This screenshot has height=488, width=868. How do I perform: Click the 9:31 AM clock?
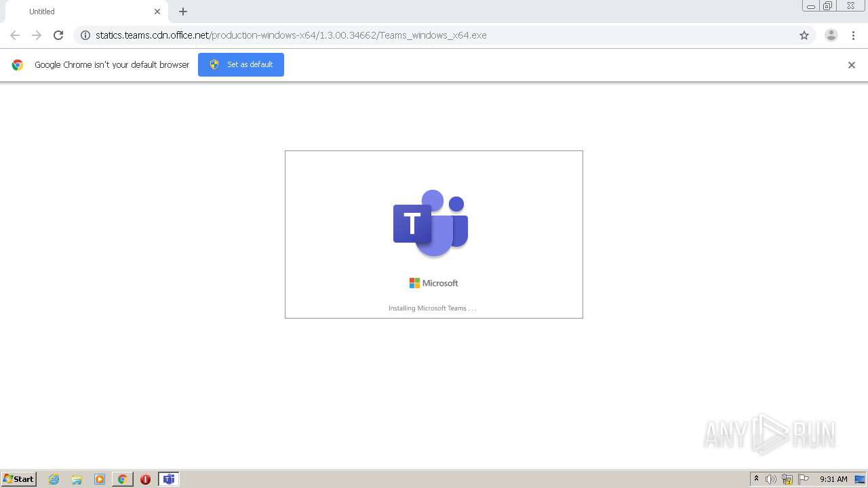coord(833,479)
